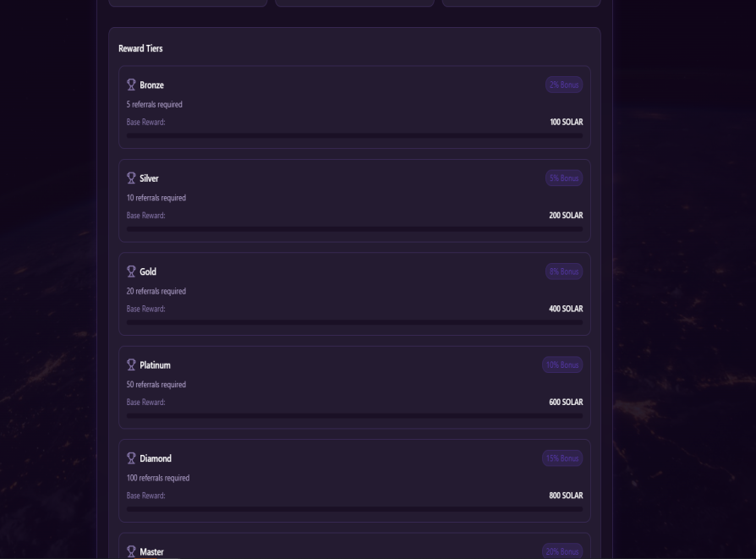This screenshot has height=559, width=756.
Task: Click the "100 referrals required" Diamond text
Action: click(158, 478)
